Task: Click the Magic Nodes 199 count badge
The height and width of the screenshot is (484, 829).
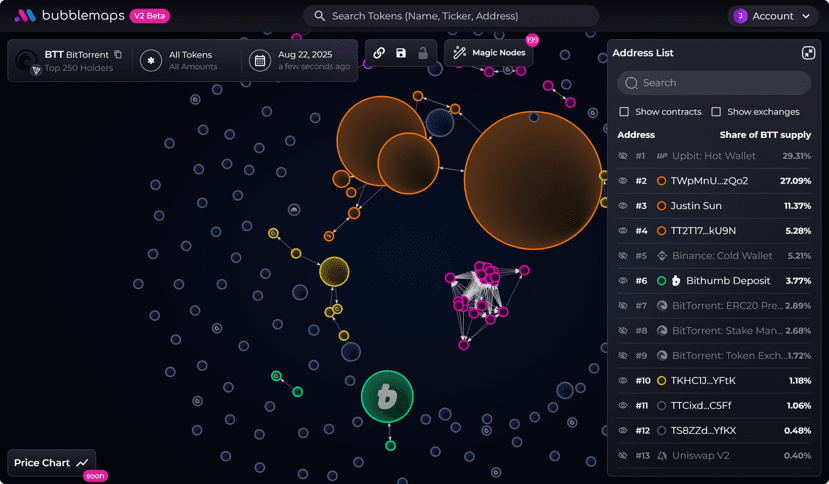Action: [x=532, y=40]
